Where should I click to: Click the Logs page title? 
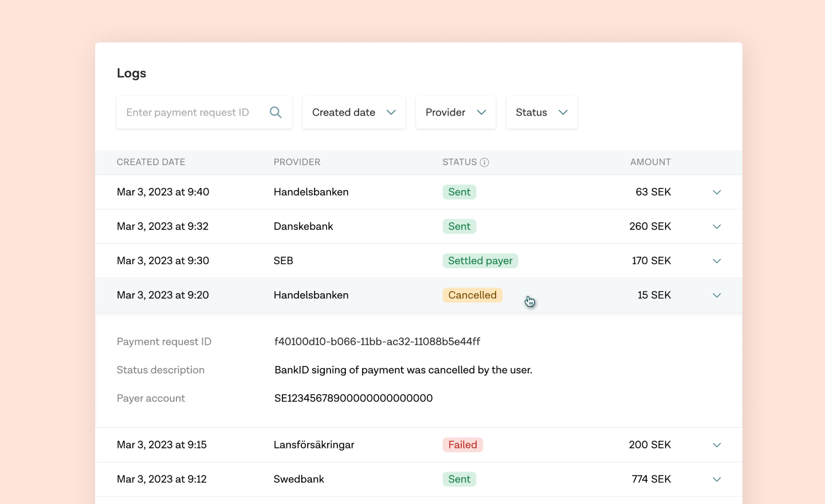131,73
